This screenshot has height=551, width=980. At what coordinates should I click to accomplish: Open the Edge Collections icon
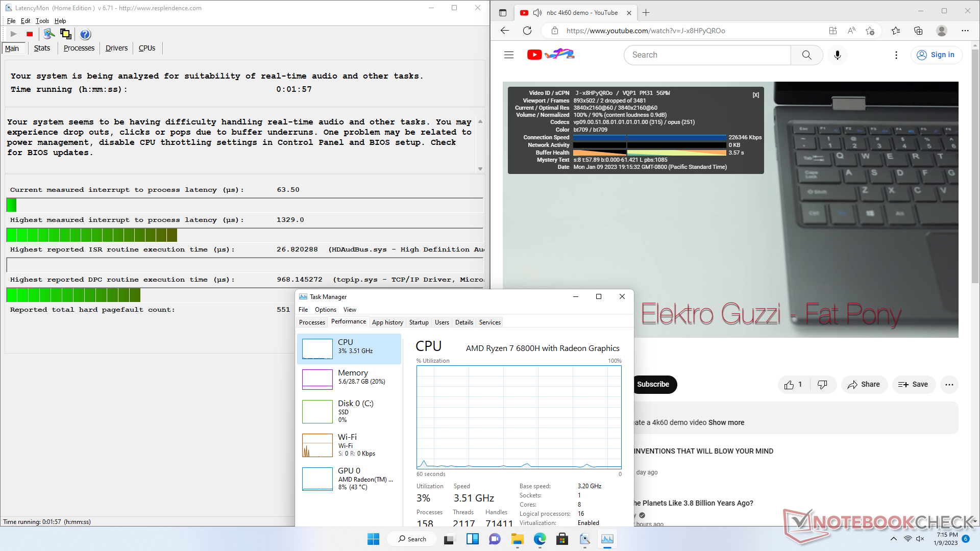click(x=918, y=31)
